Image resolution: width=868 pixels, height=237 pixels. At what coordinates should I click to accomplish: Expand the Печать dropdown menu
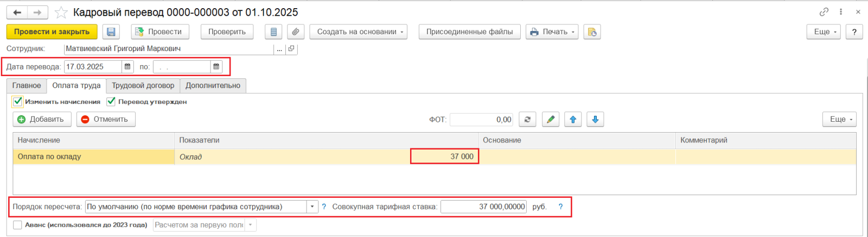coord(552,32)
